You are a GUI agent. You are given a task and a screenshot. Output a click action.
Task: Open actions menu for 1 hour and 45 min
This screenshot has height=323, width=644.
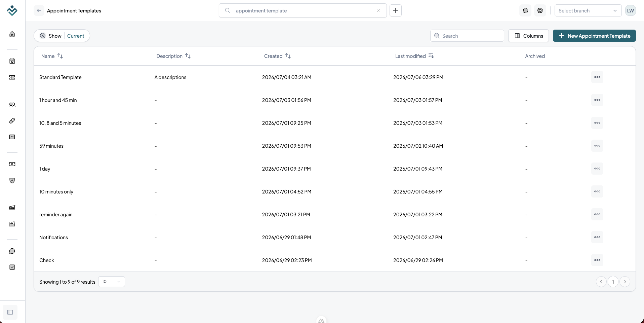[597, 100]
